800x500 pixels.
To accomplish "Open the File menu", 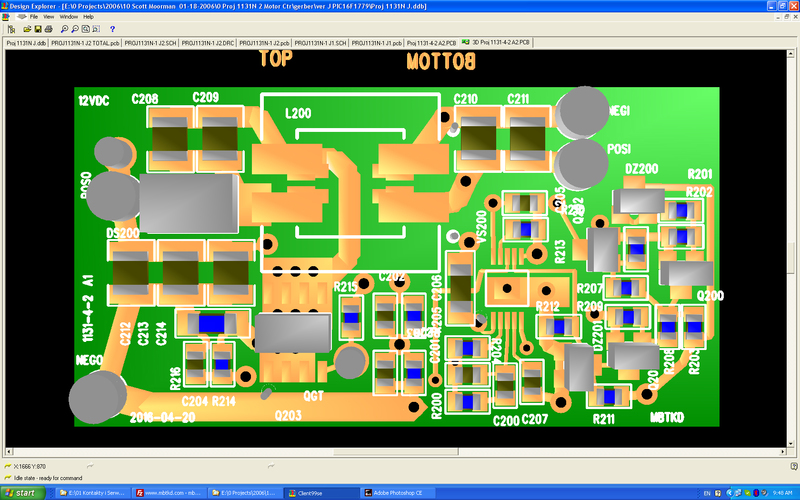I will coord(34,17).
